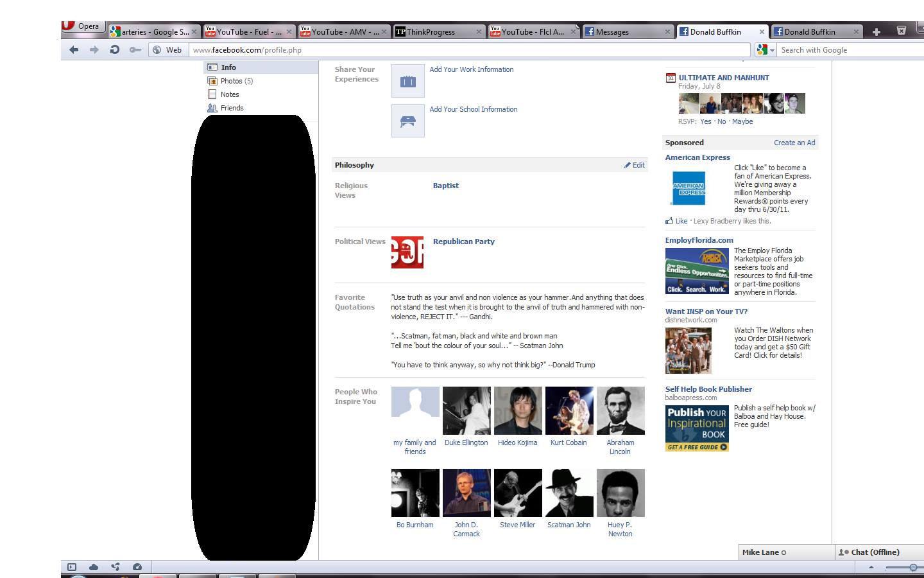Adjust the zoom slider in status bar
Image resolution: width=924 pixels, height=578 pixels.
pyautogui.click(x=912, y=568)
